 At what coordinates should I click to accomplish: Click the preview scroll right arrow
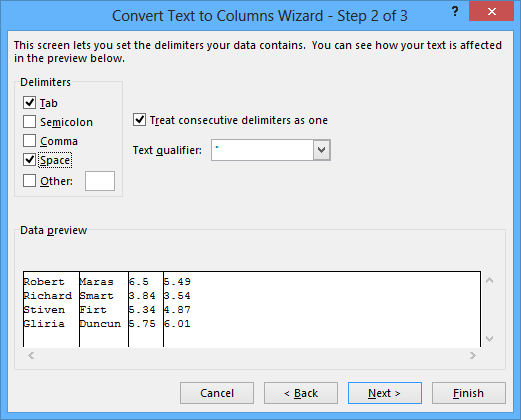(x=473, y=356)
